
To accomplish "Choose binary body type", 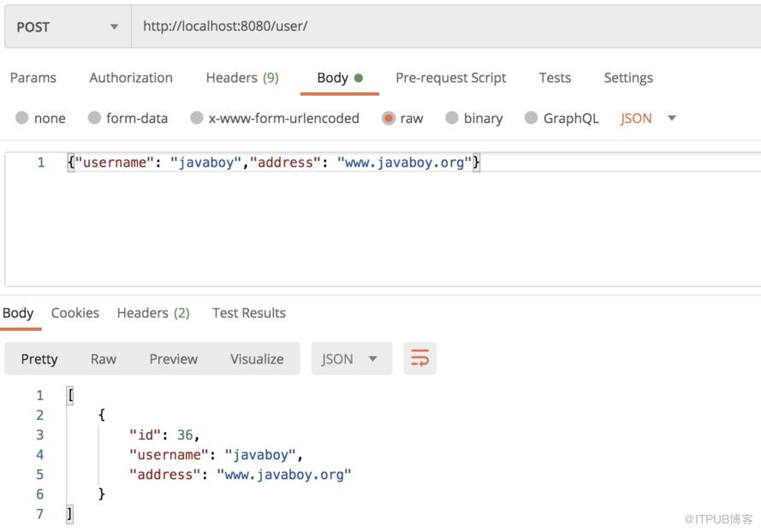I will coord(452,118).
